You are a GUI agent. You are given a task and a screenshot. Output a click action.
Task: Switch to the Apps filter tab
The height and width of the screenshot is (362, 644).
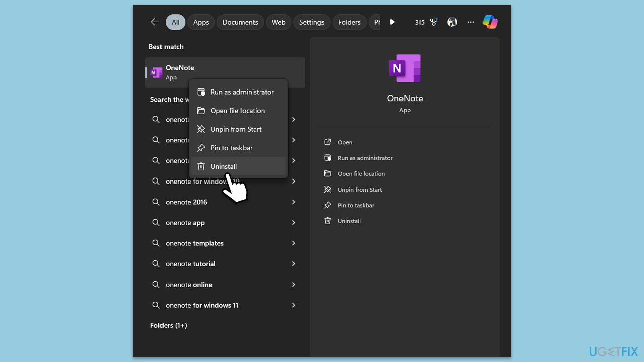[201, 22]
